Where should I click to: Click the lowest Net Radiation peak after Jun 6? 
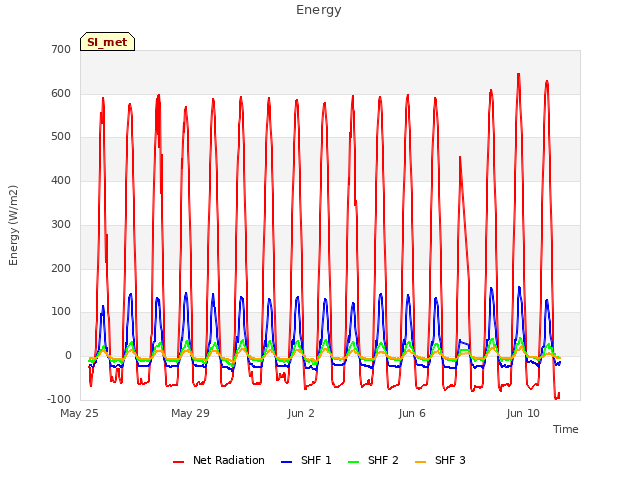(x=460, y=157)
